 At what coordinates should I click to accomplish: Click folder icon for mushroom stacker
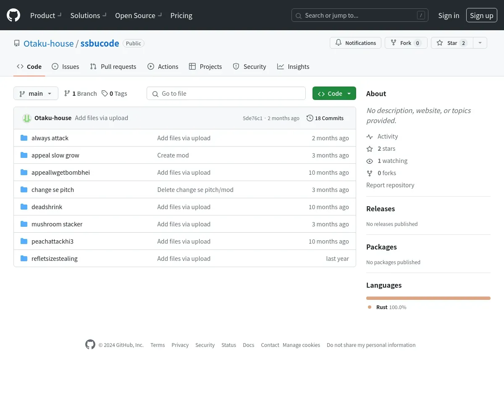pyautogui.click(x=24, y=224)
